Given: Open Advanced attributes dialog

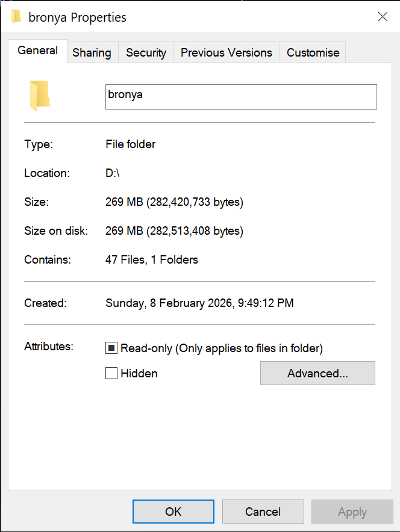Looking at the screenshot, I should tap(318, 373).
